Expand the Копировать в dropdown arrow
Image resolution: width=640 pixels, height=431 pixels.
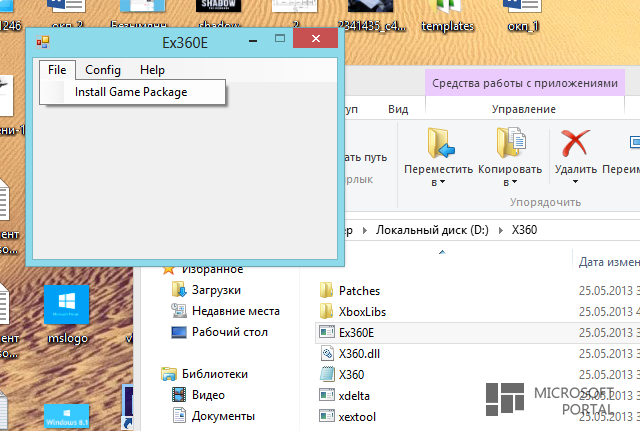point(514,182)
